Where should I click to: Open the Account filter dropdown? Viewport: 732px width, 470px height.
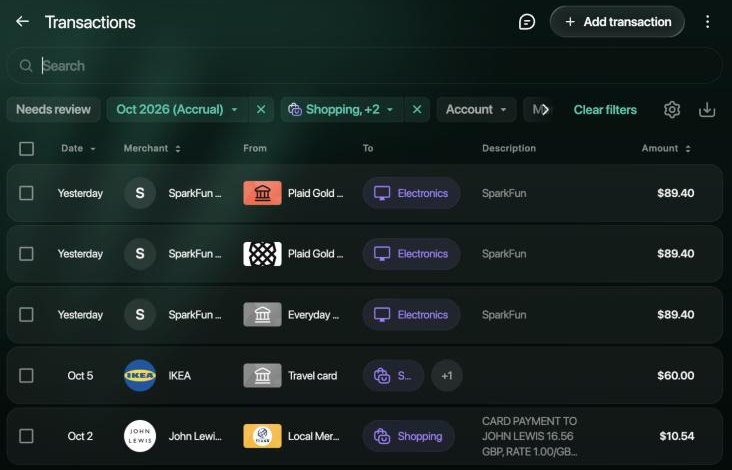click(x=476, y=109)
